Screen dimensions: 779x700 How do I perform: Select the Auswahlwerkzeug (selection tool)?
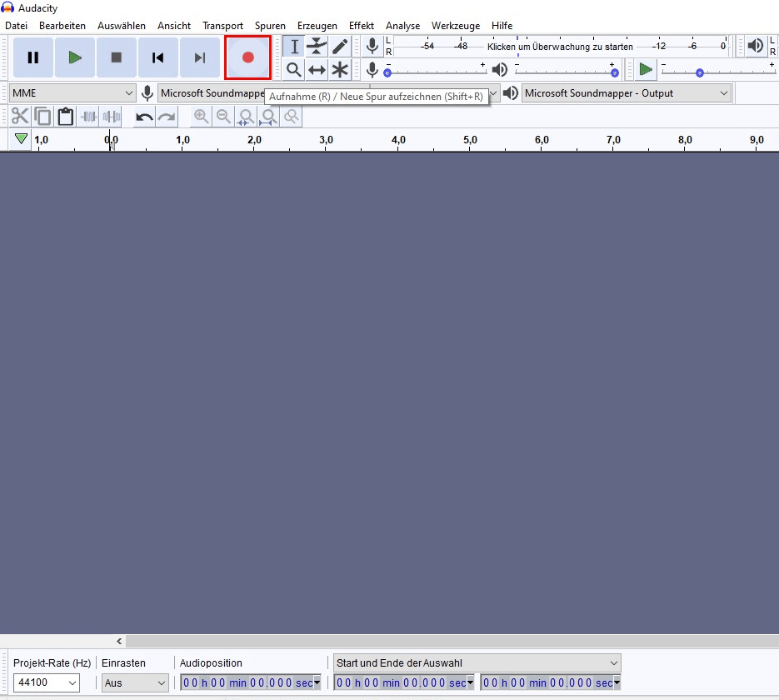(x=293, y=47)
